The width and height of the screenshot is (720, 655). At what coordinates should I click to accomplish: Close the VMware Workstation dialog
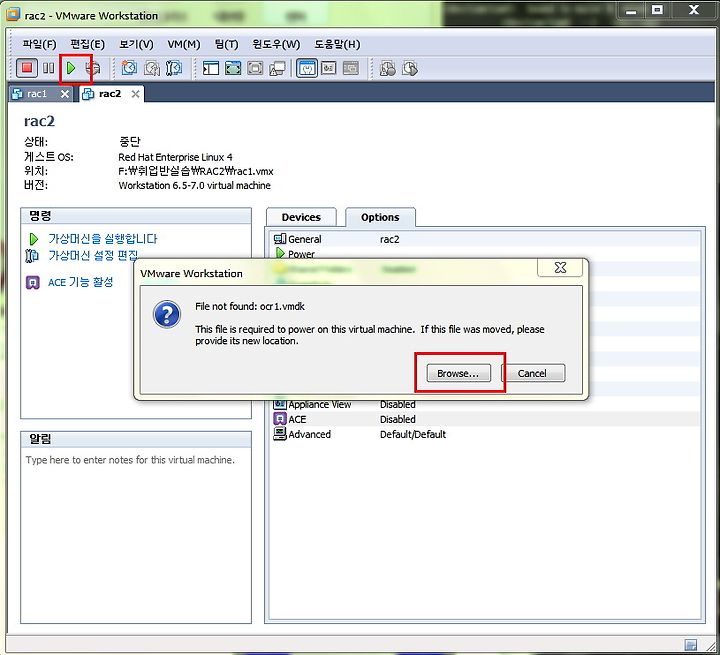click(x=560, y=268)
